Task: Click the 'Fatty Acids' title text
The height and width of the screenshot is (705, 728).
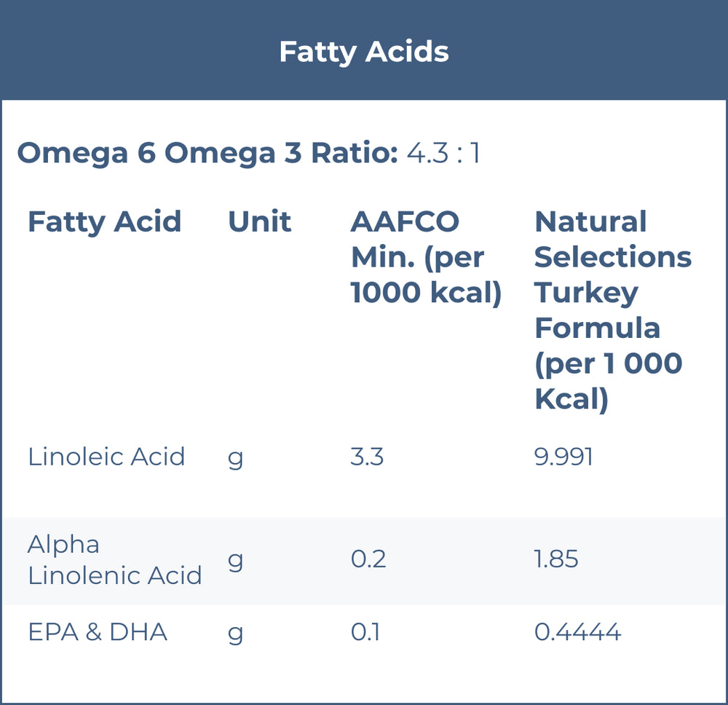Action: (364, 52)
